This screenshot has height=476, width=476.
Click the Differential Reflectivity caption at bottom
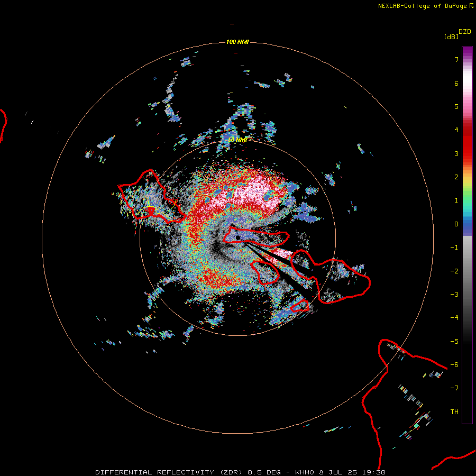pyautogui.click(x=241, y=472)
